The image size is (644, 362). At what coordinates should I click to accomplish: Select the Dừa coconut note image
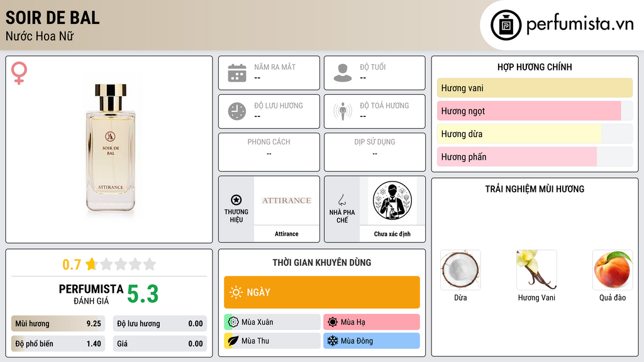click(x=460, y=270)
